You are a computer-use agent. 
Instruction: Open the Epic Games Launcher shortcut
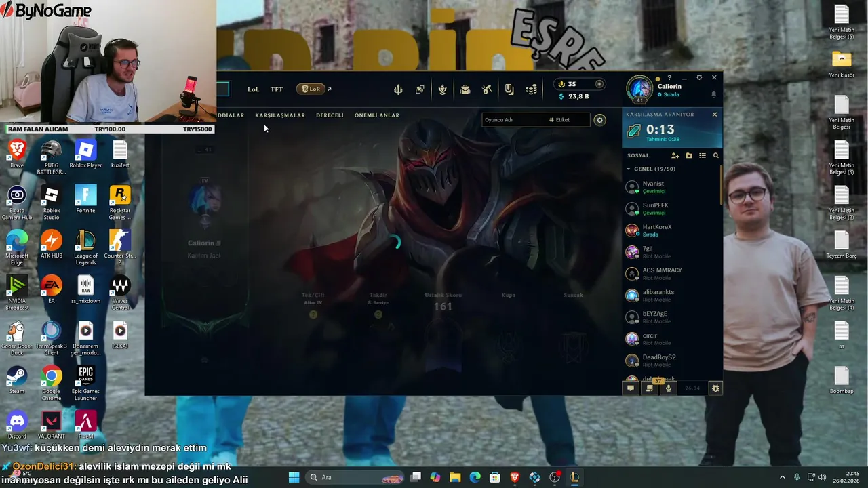85,384
